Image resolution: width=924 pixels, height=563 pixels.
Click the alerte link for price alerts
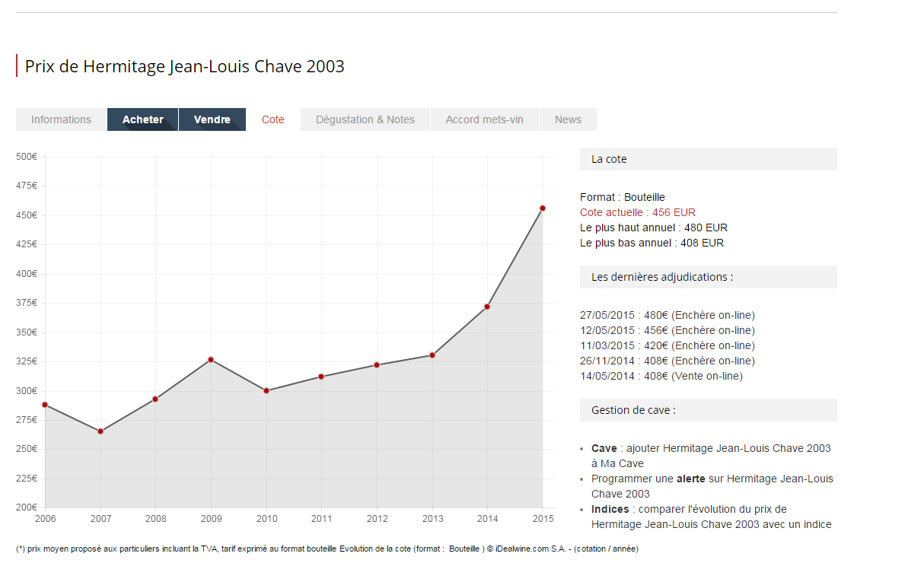pos(691,479)
